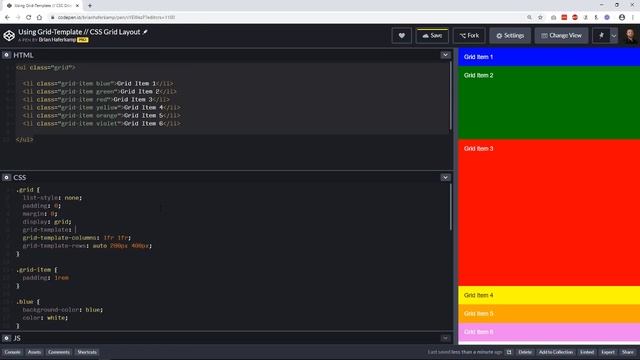Open user profile avatar menu
Screen dimensions: 640x360
[630, 36]
